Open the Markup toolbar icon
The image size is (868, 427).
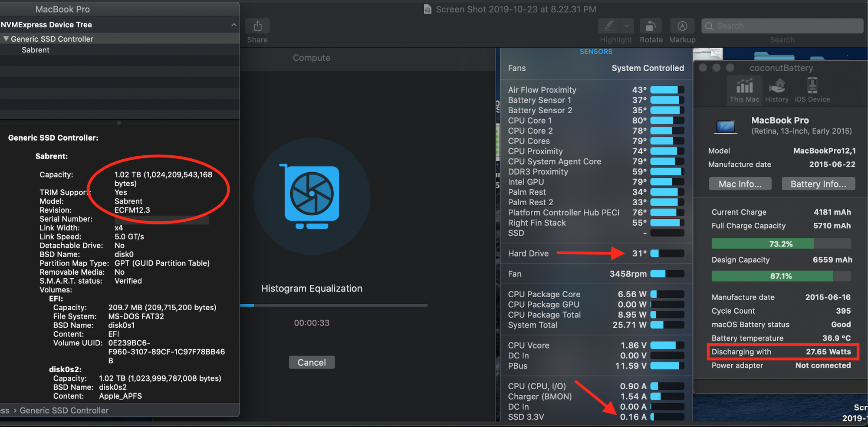(682, 26)
